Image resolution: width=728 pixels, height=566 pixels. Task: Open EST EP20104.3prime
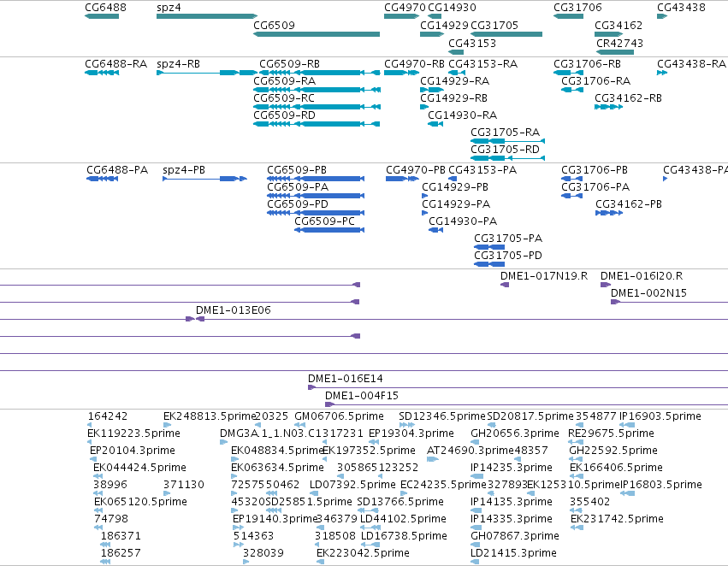[93, 459]
